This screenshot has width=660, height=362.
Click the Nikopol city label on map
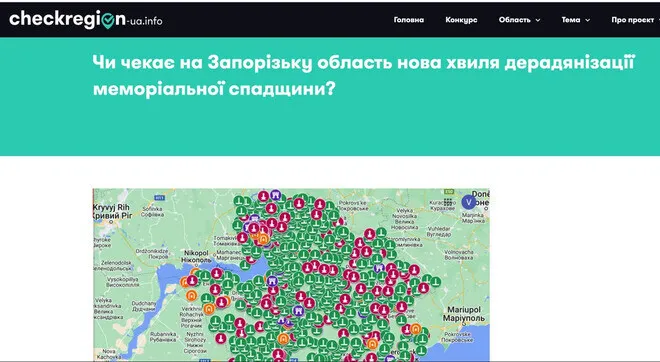[x=196, y=256]
